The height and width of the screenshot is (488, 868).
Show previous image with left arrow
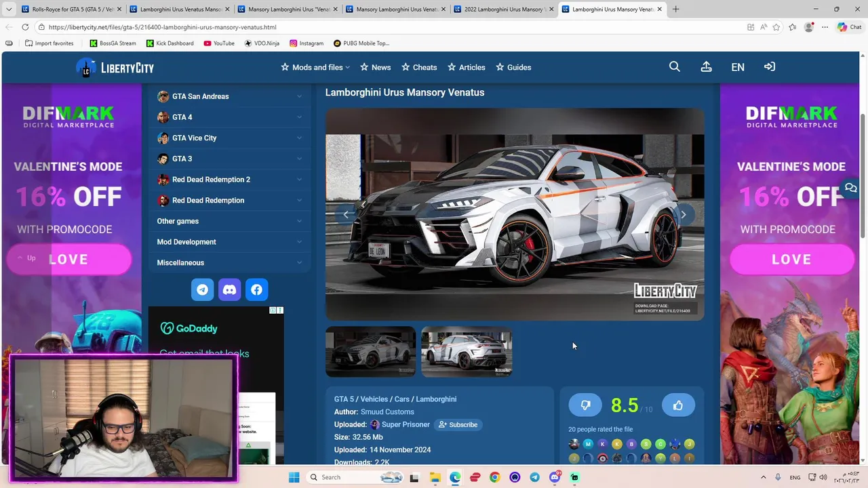coord(346,215)
